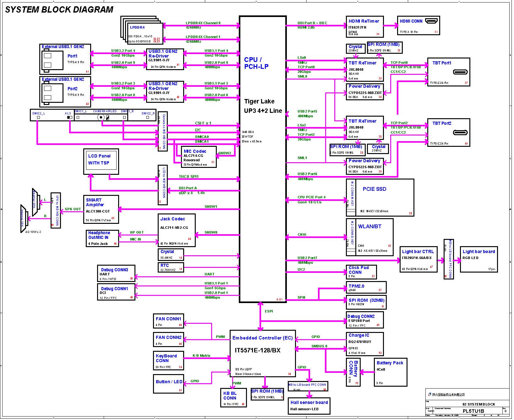Click the CSI F x 1 signal label
The width and height of the screenshot is (514, 420).
[x=203, y=123]
